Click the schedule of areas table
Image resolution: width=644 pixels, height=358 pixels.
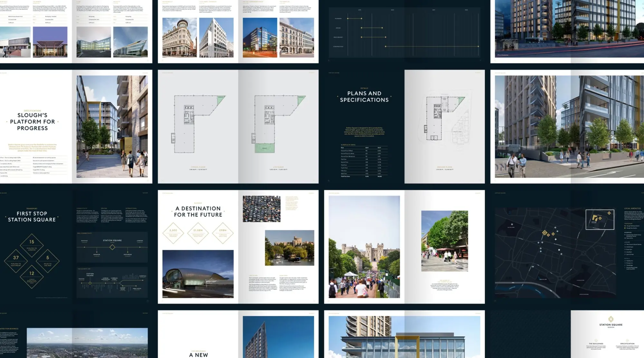(x=364, y=161)
